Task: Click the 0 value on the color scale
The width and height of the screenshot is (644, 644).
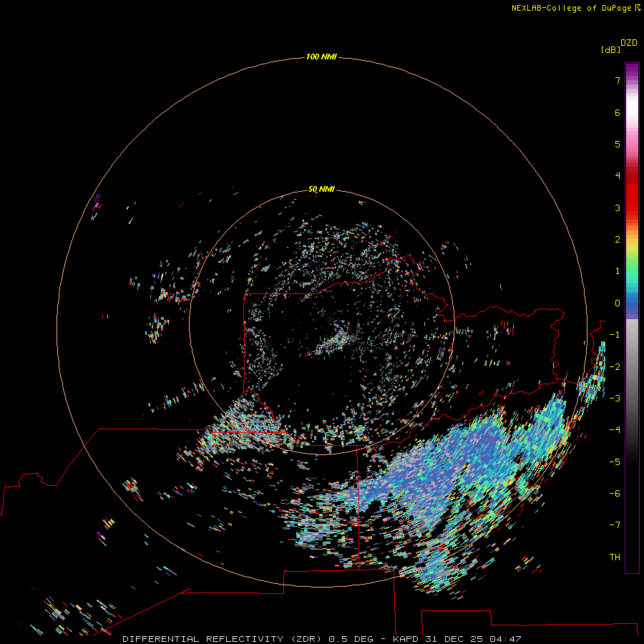Action: pos(618,303)
